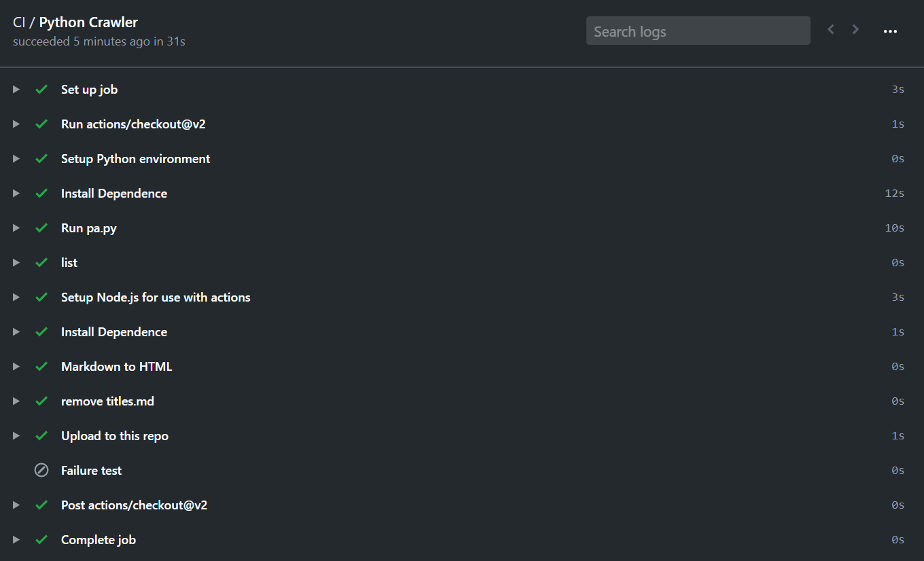Click the Python Crawler job title
The width and height of the screenshot is (924, 561).
[x=88, y=22]
